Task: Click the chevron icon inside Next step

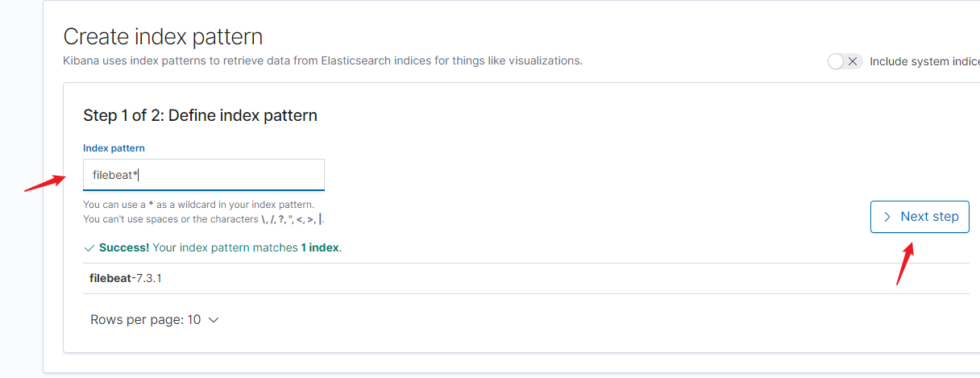Action: tap(887, 217)
